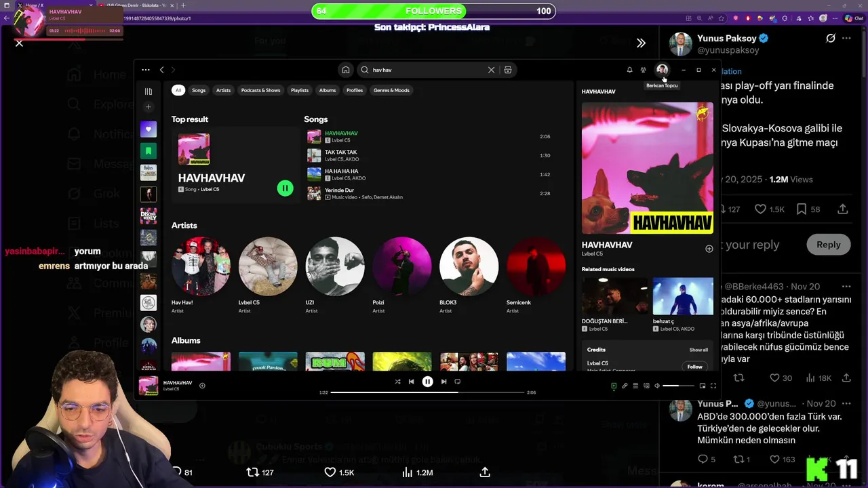
Task: Open more options on the Yunus Paksoy tweet
Action: click(846, 39)
